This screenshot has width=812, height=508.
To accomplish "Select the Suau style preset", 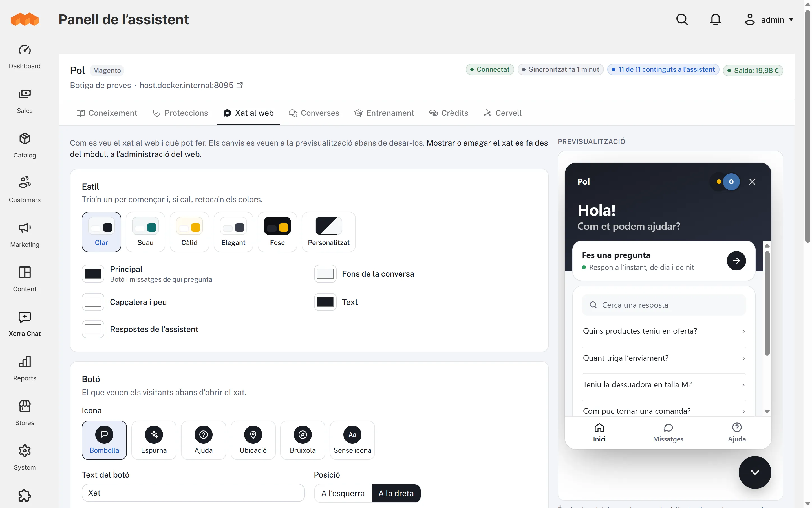I will tap(145, 232).
